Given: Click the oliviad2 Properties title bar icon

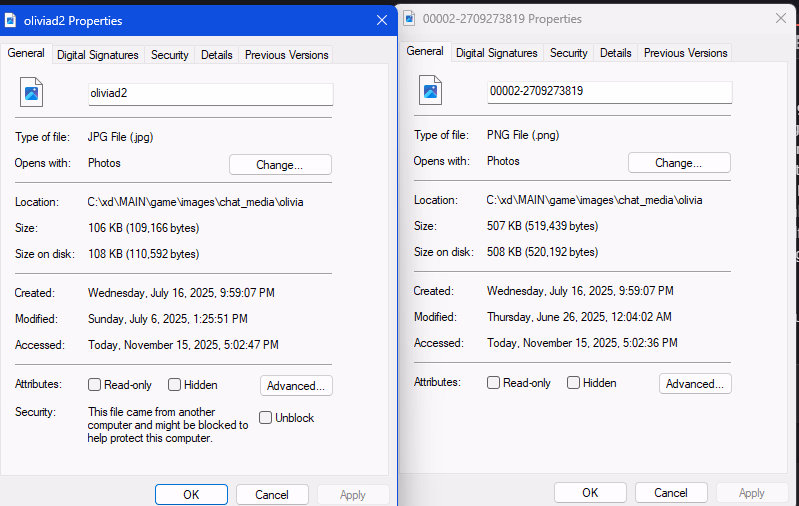Looking at the screenshot, I should (11, 19).
